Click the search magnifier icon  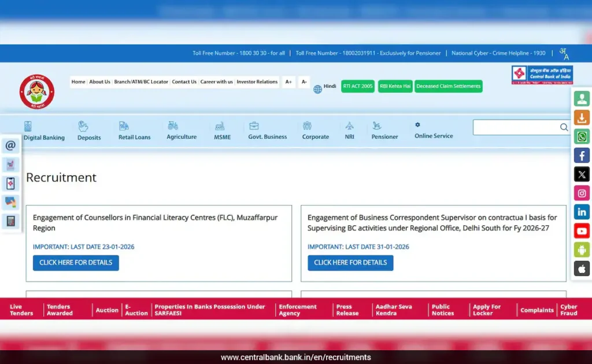(x=564, y=128)
